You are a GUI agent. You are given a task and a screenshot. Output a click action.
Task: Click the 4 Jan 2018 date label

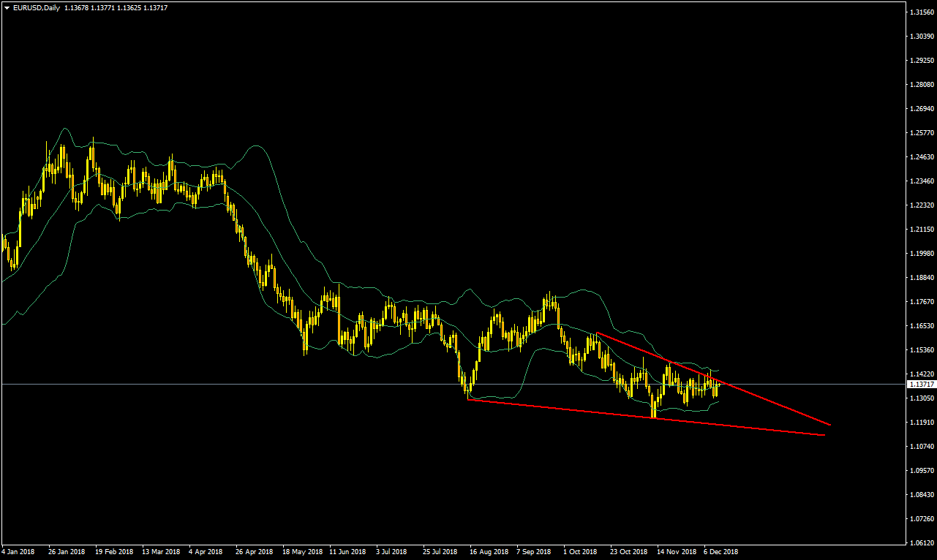18,552
